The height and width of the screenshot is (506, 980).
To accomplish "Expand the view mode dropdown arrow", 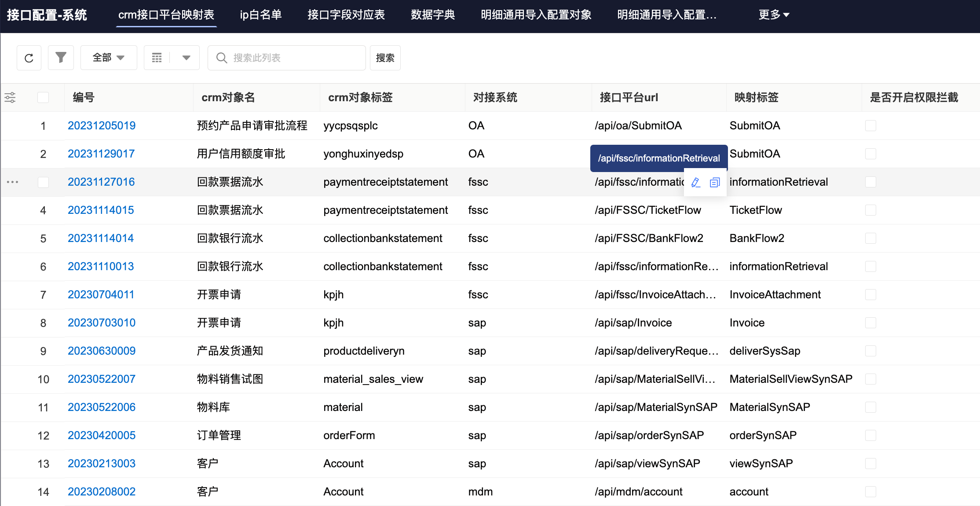I will (186, 58).
